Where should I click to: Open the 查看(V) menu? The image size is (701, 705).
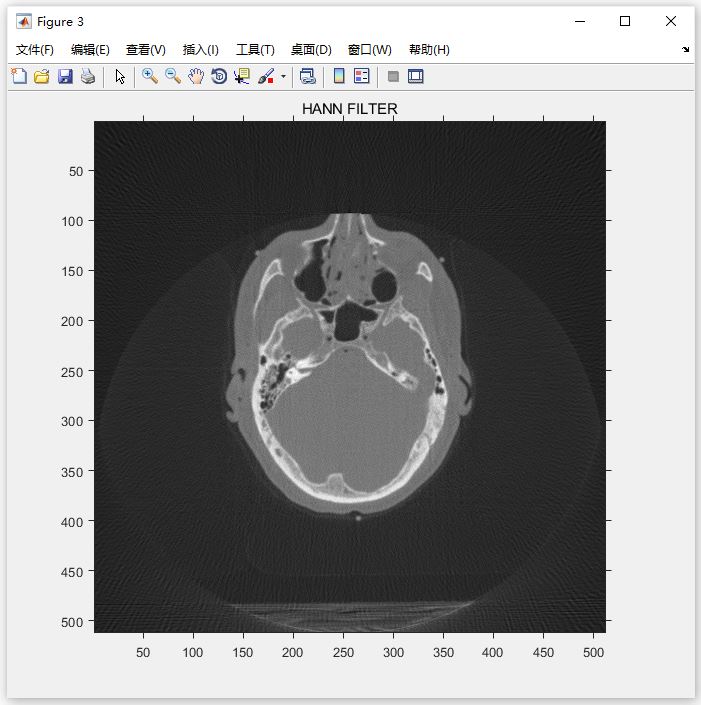point(146,49)
